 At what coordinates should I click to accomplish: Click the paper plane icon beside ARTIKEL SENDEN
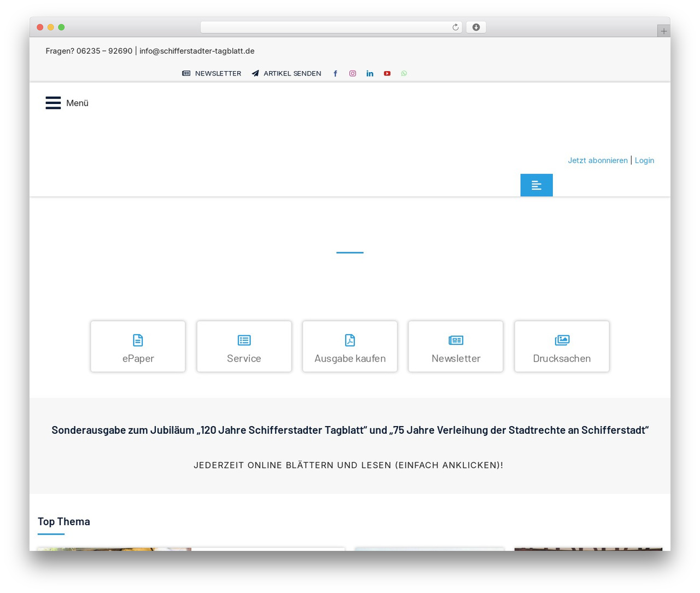(255, 73)
